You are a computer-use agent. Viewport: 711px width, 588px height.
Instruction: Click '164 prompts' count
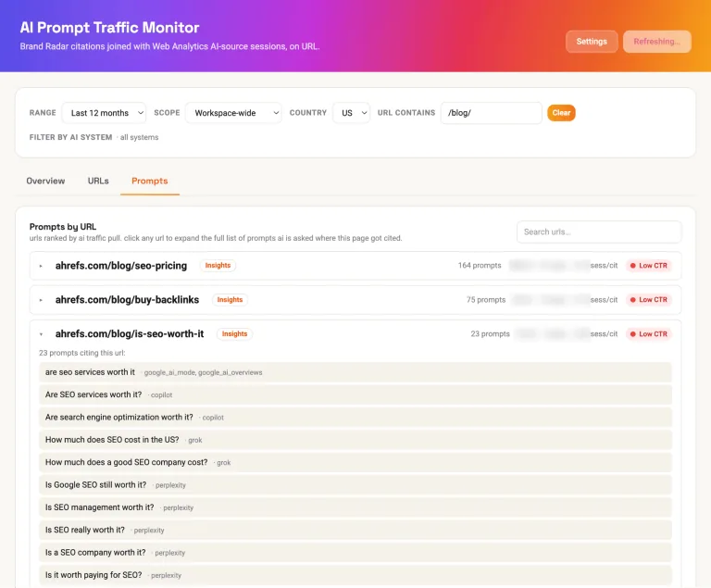(x=480, y=266)
